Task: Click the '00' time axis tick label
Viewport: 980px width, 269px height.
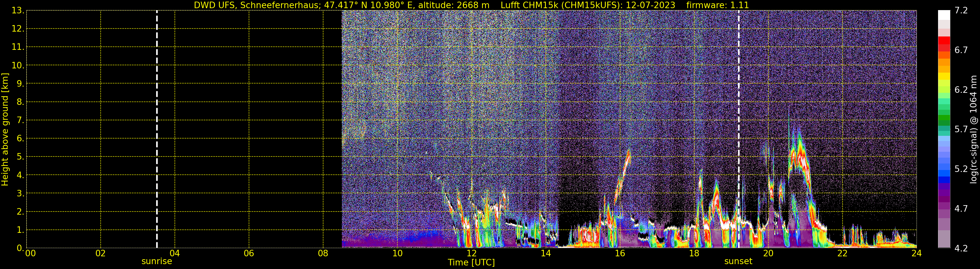Action: click(x=31, y=253)
